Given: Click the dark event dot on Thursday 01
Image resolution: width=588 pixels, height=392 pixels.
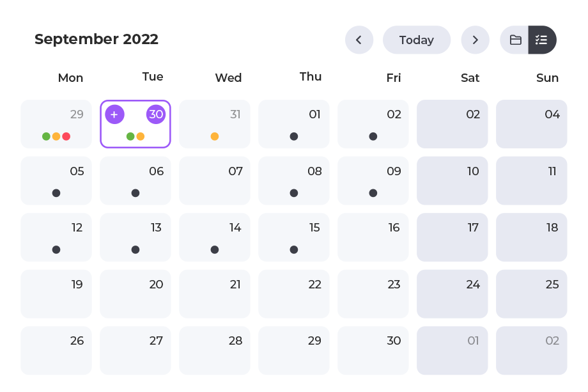Looking at the screenshot, I should pos(294,136).
